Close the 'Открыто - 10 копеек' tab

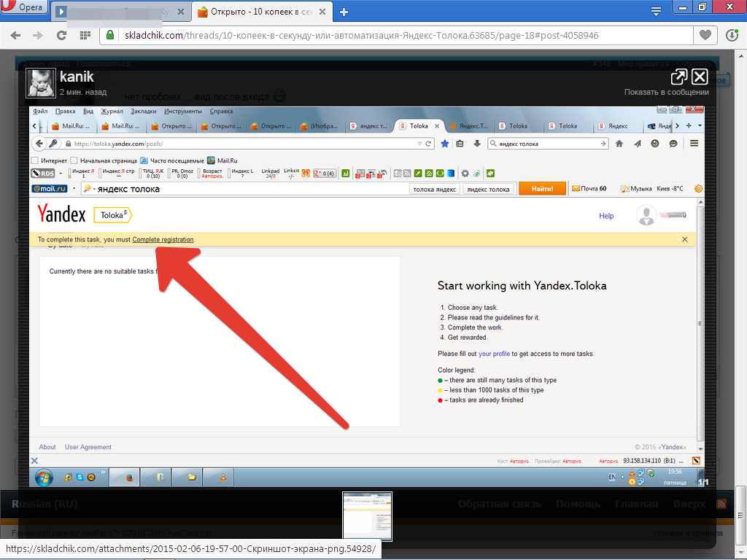click(x=322, y=12)
